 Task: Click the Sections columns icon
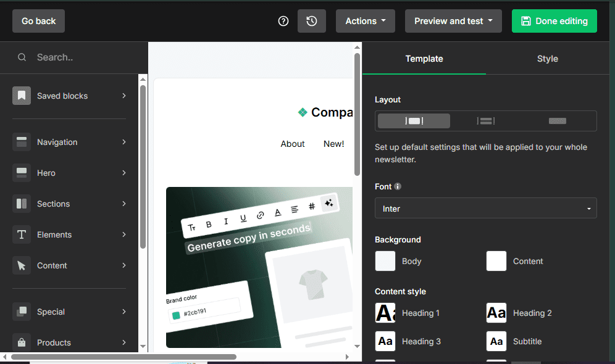tap(22, 204)
